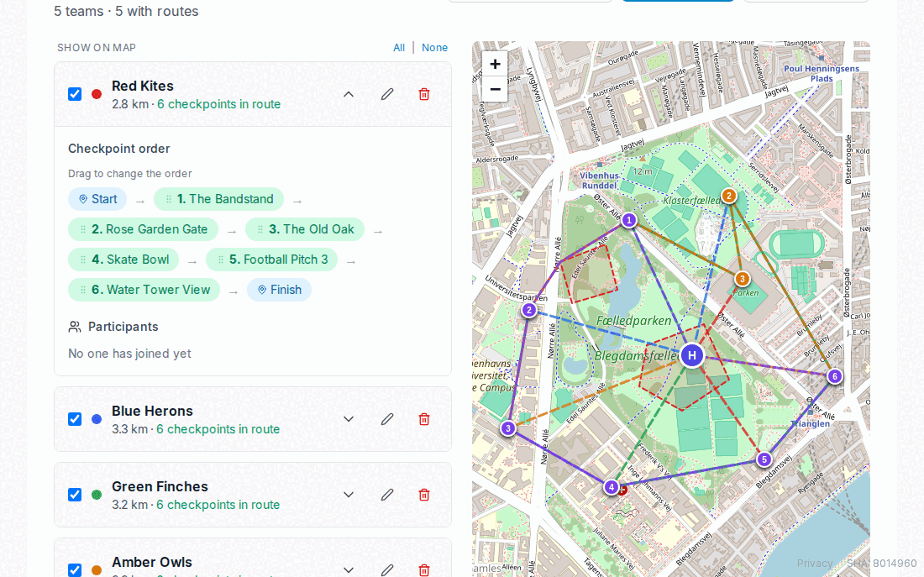Click the Trianglen label on map
The image size is (924, 577).
[810, 424]
